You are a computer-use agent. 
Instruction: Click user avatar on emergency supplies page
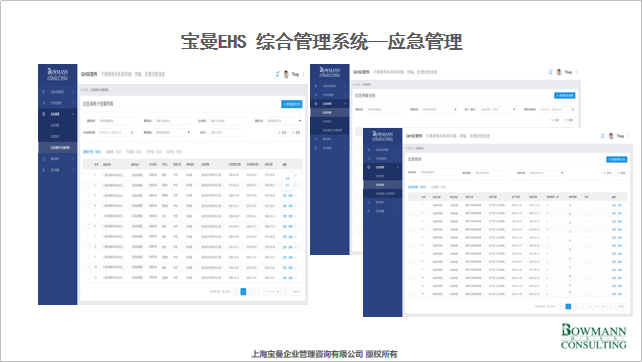tap(611, 136)
